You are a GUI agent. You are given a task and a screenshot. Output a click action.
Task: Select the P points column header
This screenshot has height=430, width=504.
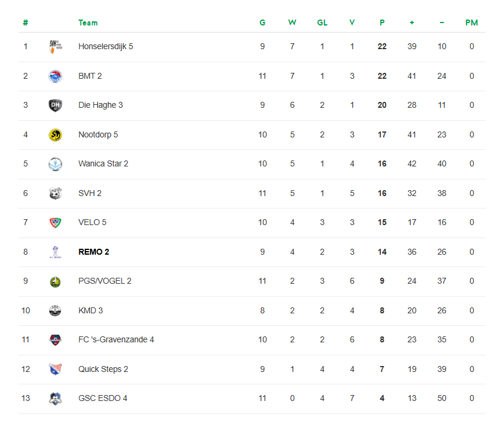(x=382, y=23)
